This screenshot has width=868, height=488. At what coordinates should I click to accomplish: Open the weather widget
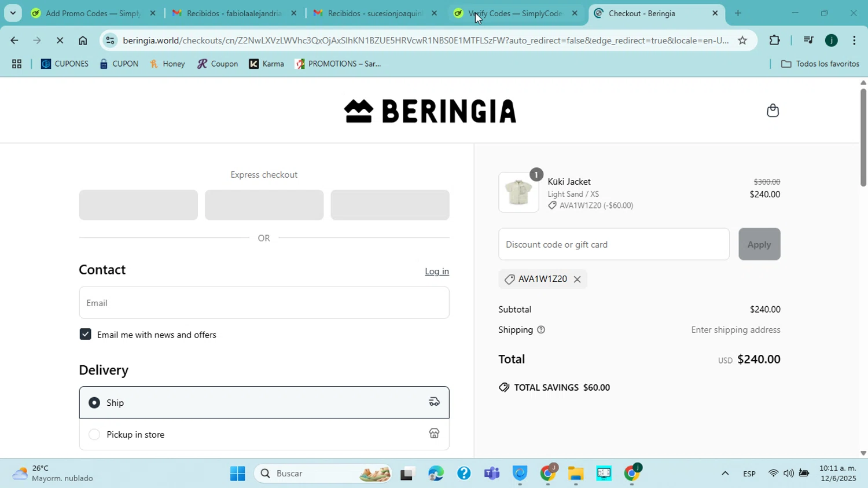[x=53, y=474]
